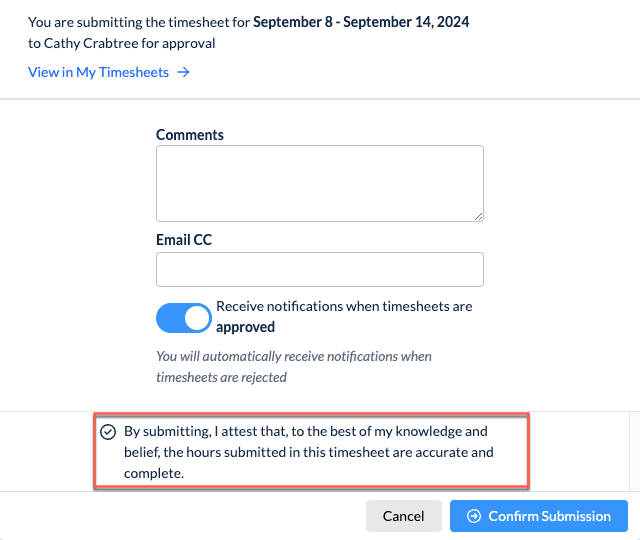
Task: Click the arrow icon beside View in My Timesheets
Action: point(183,72)
